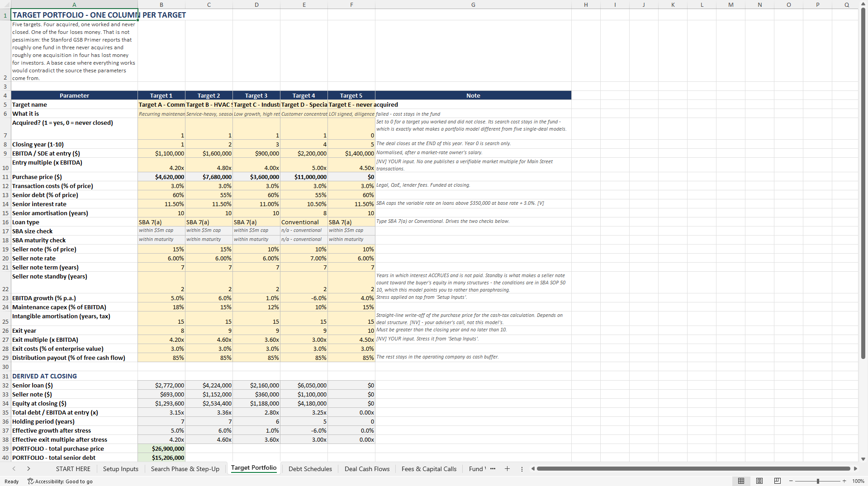Click the Ready status indicator

pyautogui.click(x=11, y=481)
